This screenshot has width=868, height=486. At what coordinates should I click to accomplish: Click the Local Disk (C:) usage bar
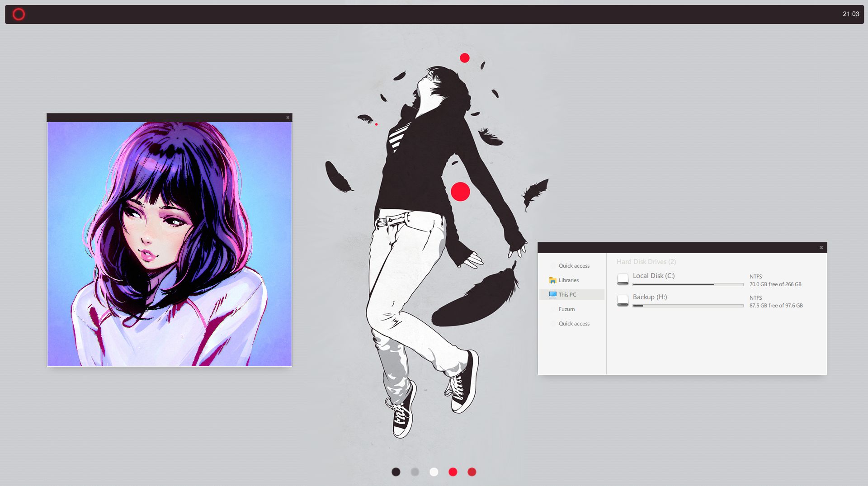click(688, 285)
